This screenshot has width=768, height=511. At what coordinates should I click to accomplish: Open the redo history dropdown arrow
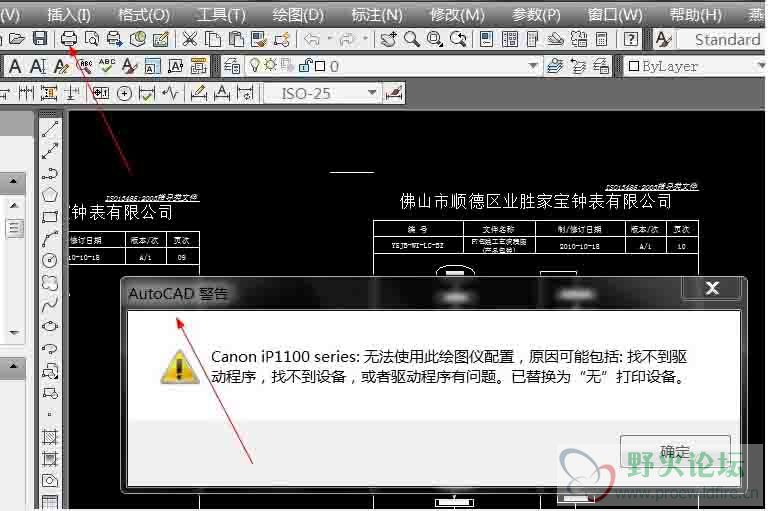[365, 38]
